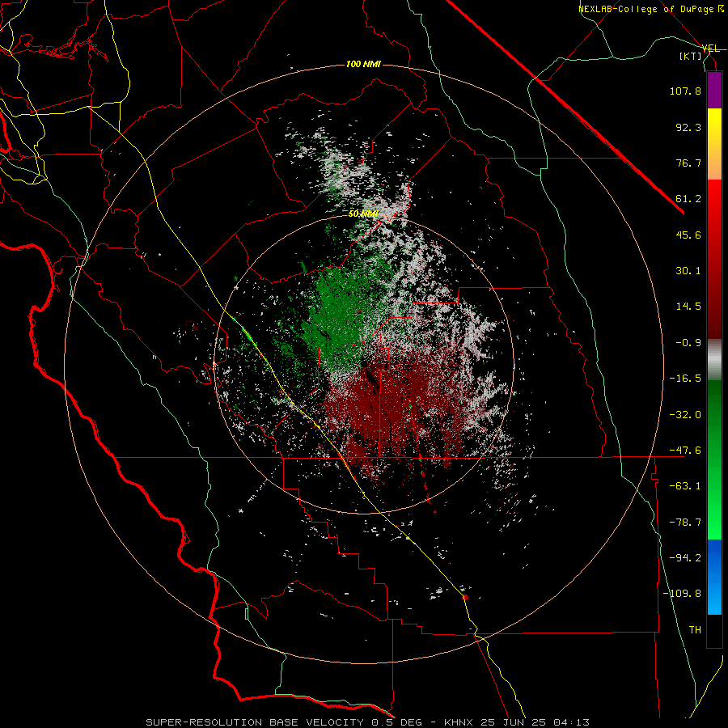Click the red dot marker on yellow road

point(465,597)
